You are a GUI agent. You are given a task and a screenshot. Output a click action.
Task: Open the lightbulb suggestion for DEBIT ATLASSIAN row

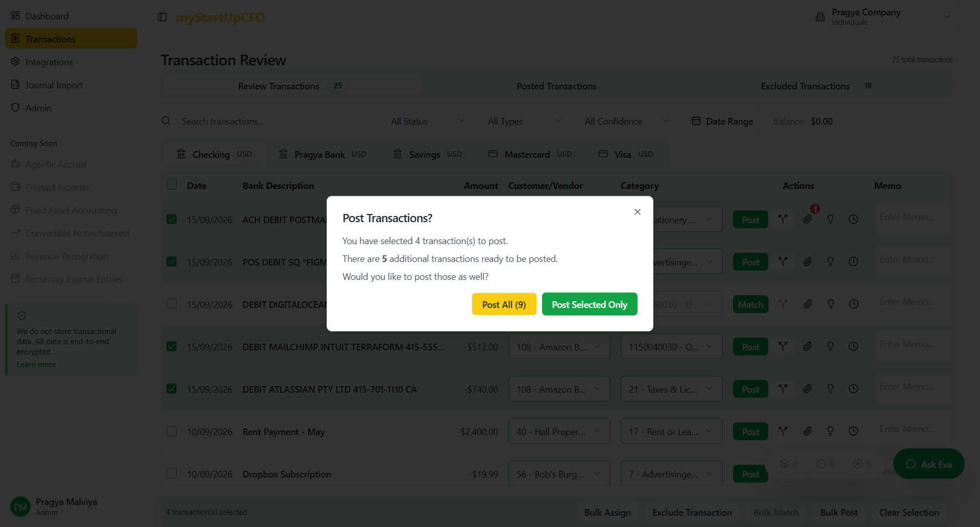click(830, 389)
